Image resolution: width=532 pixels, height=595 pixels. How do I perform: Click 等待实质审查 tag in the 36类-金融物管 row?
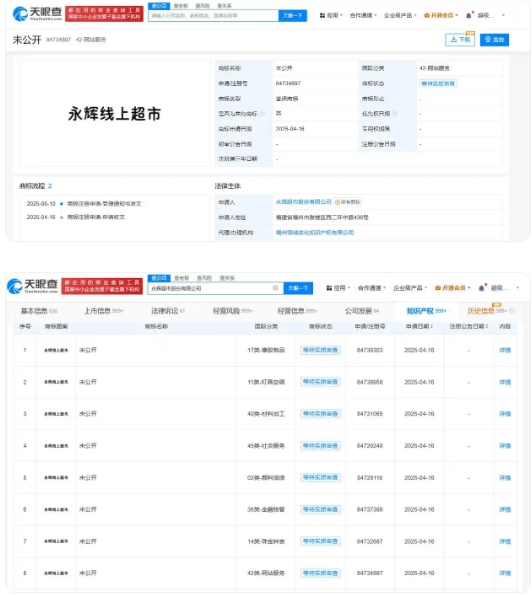(320, 509)
